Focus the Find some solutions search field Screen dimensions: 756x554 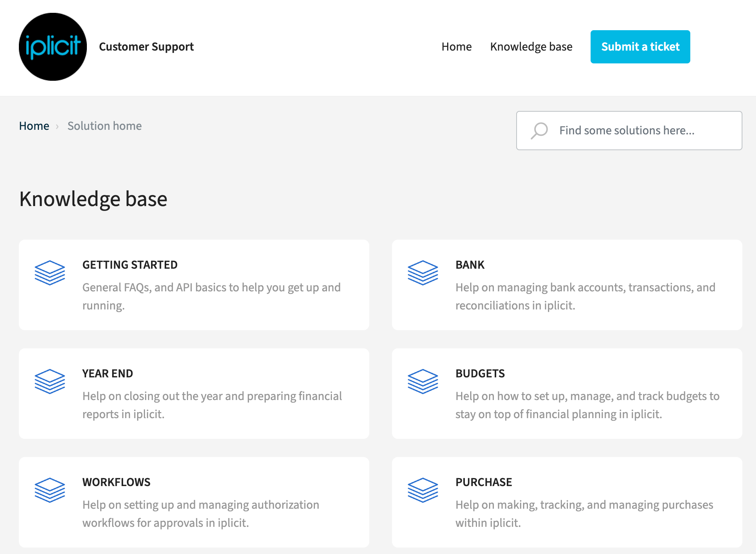pos(642,131)
